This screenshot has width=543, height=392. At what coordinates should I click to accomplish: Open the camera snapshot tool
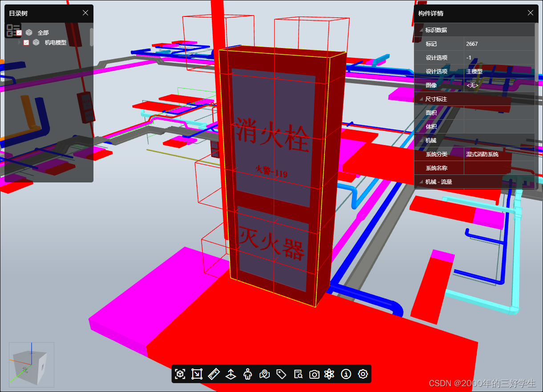tap(314, 374)
